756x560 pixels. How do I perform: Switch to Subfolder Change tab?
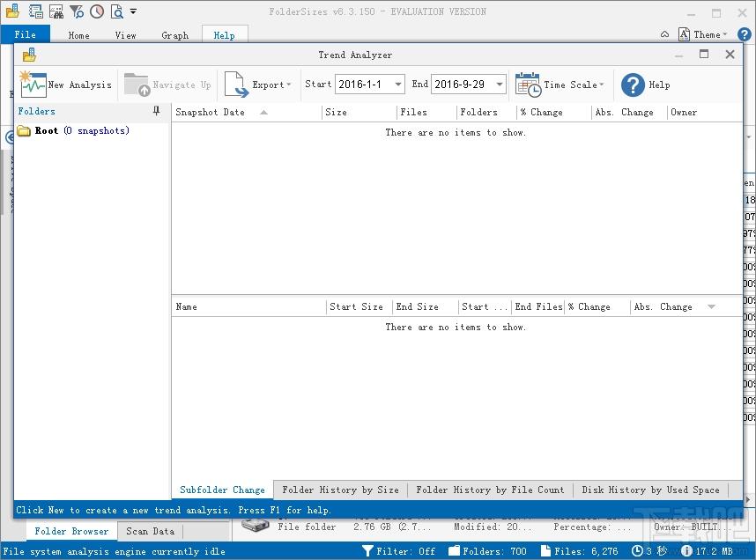coord(222,490)
